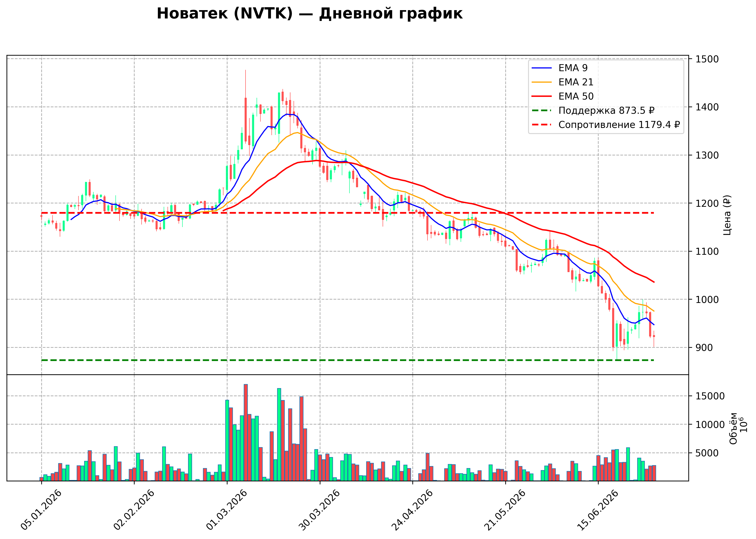756x539 pixels.
Task: Click the Цена (₽) axis title
Action: click(727, 215)
